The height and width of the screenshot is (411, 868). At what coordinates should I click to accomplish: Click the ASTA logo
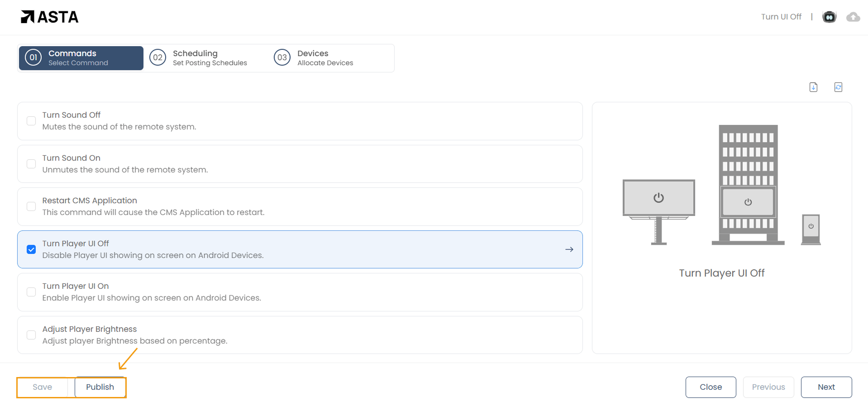coord(49,17)
